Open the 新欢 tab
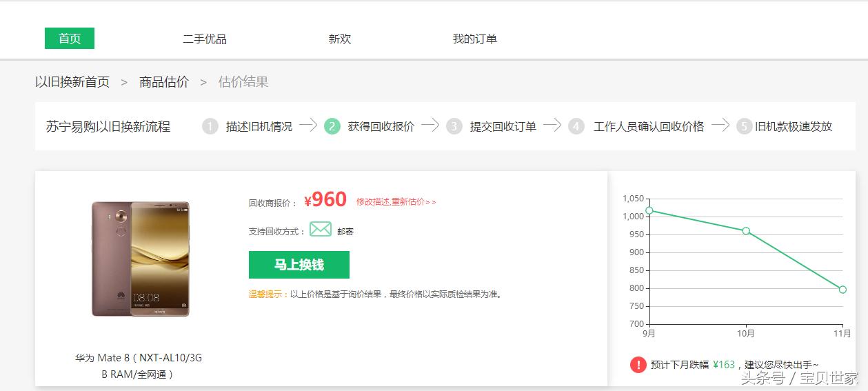This screenshot has width=868, height=391. [x=340, y=39]
